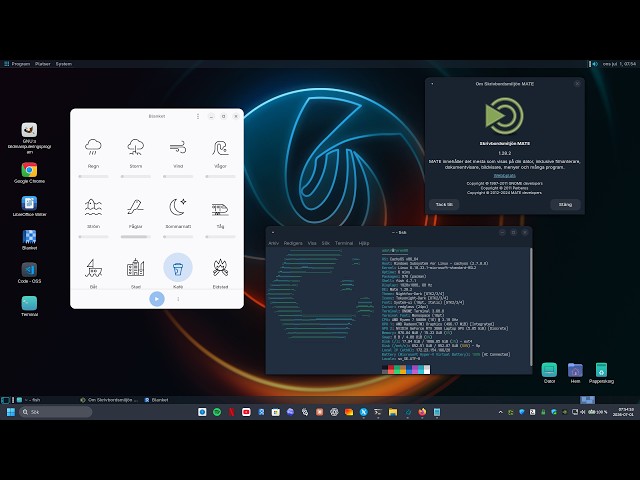Adjust the Regn volume slider
Image resolution: width=640 pixels, height=480 pixels.
tap(93, 176)
